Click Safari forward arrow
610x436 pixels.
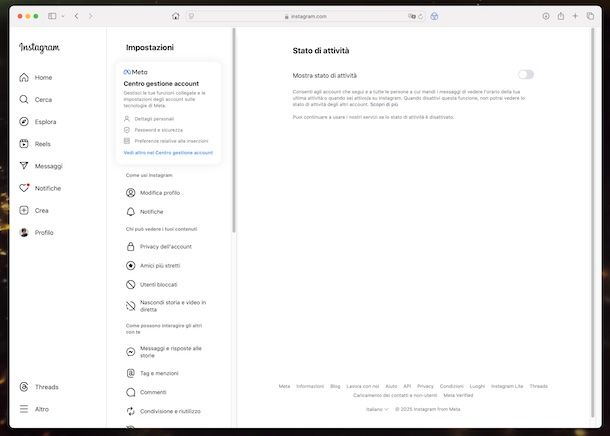tap(91, 16)
